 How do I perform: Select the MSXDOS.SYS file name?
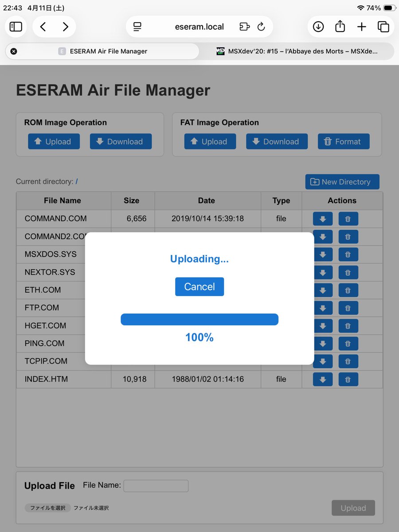tap(51, 254)
